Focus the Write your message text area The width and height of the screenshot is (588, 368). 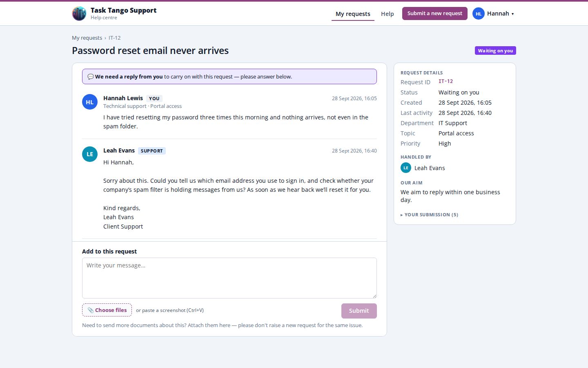tap(229, 278)
